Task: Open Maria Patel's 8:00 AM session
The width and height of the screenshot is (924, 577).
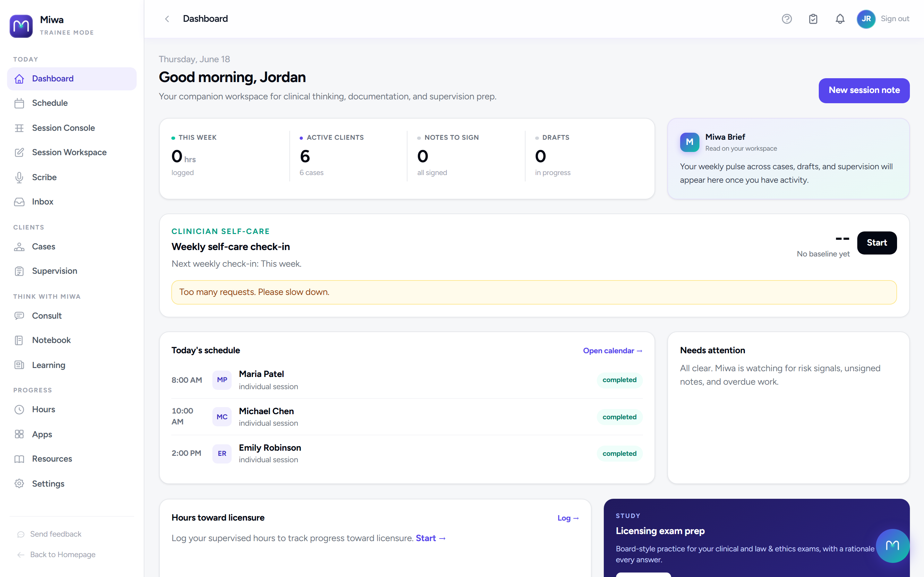Action: coord(407,380)
